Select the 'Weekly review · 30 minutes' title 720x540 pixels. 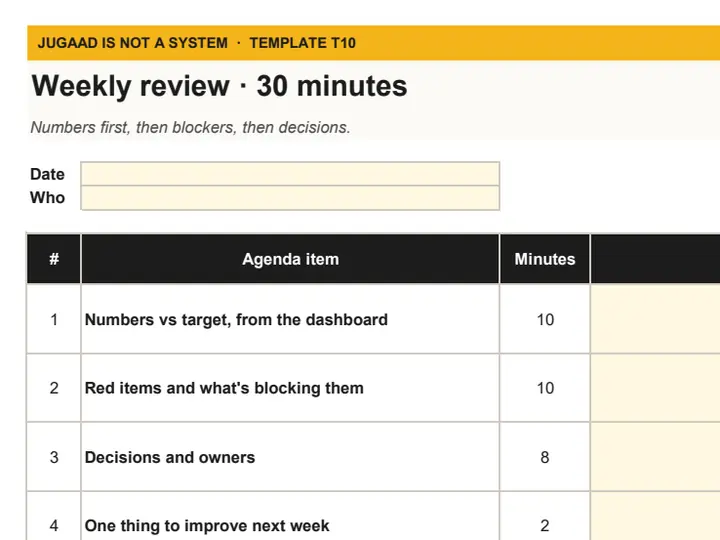click(219, 86)
